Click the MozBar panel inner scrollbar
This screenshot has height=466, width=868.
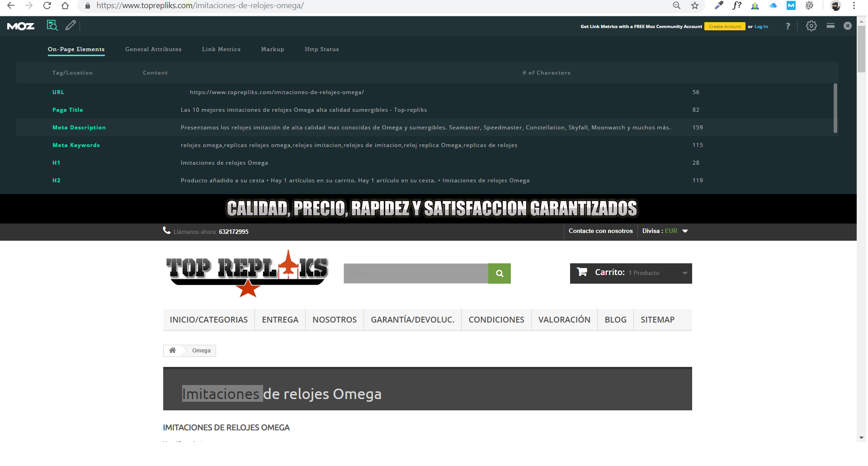tap(835, 108)
